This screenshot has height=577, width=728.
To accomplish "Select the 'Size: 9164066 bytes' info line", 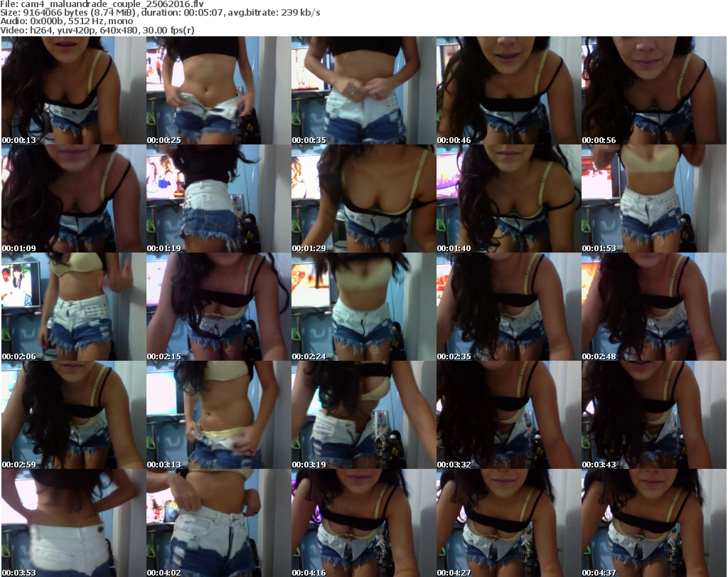I will (160, 13).
